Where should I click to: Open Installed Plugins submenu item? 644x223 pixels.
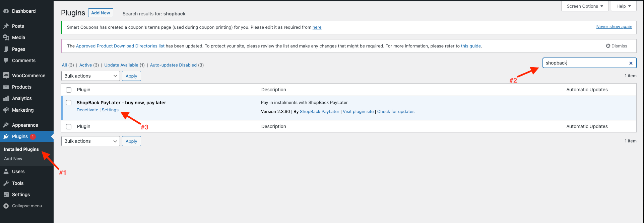21,149
